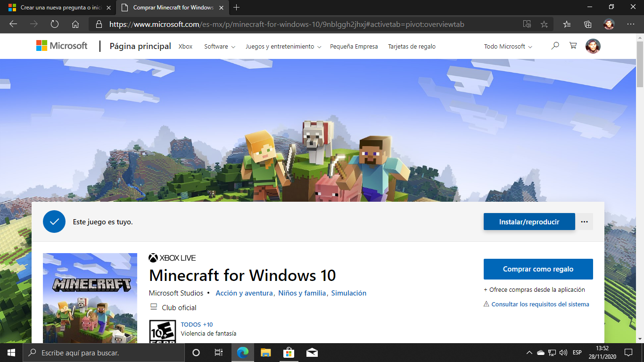
Task: Click the lock icon in the address bar
Action: (x=99, y=24)
